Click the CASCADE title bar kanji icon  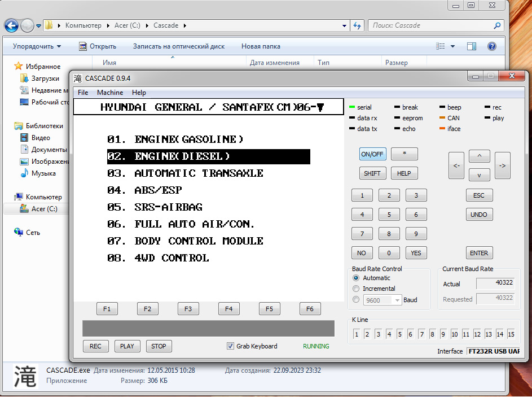click(78, 78)
